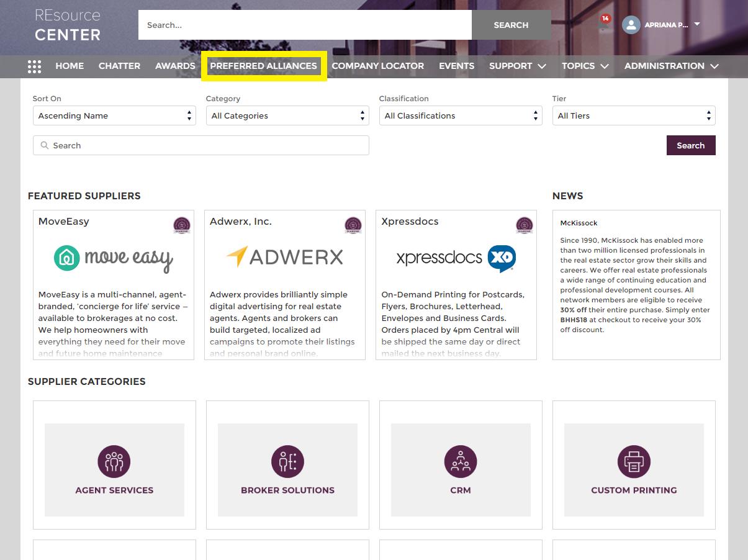Click the Broker Solutions label
748x560 pixels.
pyautogui.click(x=287, y=490)
